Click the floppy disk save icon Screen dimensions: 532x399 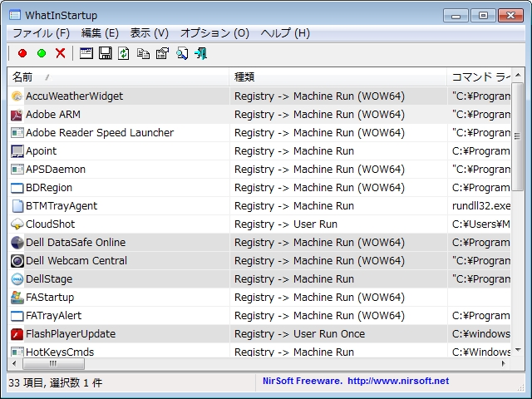click(106, 53)
